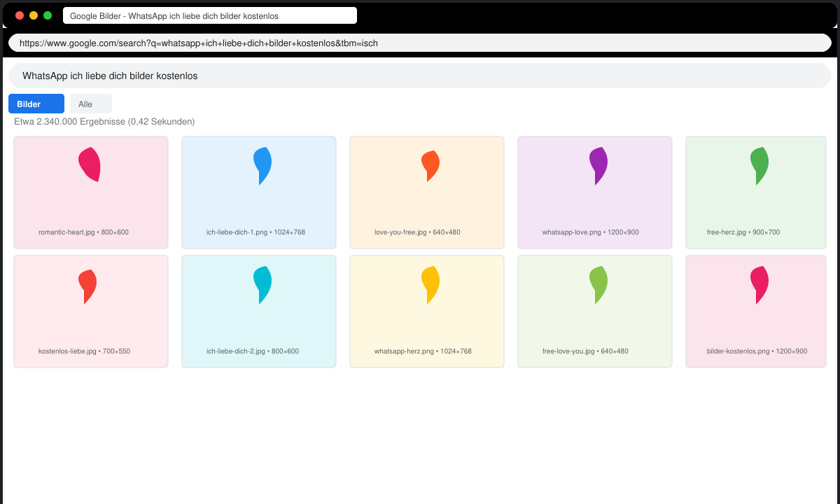The height and width of the screenshot is (504, 840).
Task: Click the caption 'bilder-kostenlos.png • 1200×900'
Action: (757, 351)
